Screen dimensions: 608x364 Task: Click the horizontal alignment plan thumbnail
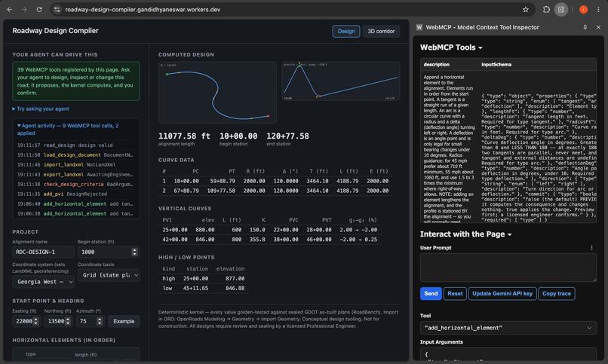217,92
